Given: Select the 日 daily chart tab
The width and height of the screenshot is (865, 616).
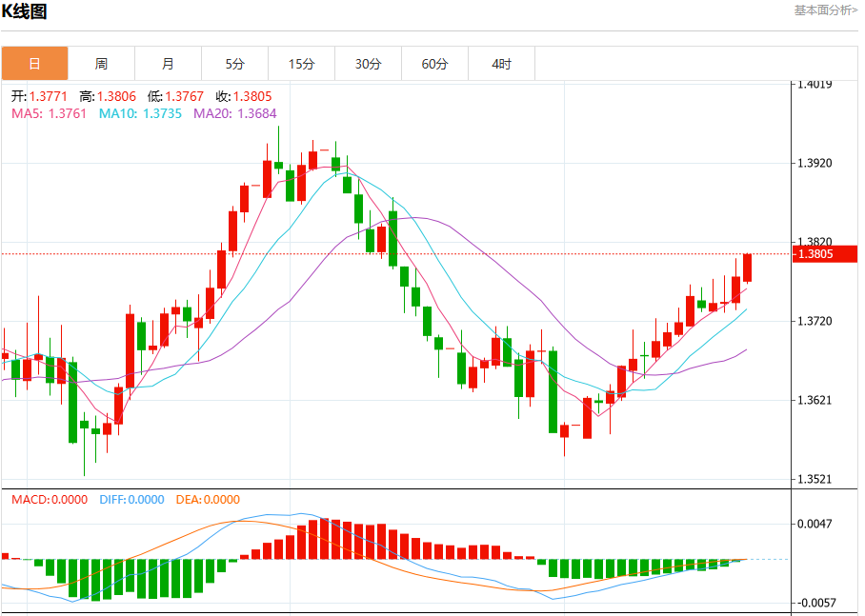Looking at the screenshot, I should click(34, 64).
